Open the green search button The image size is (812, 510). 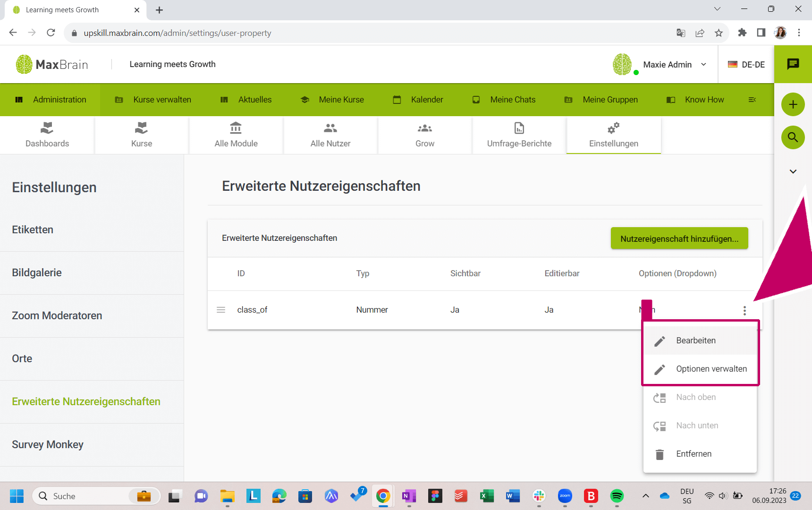(793, 137)
